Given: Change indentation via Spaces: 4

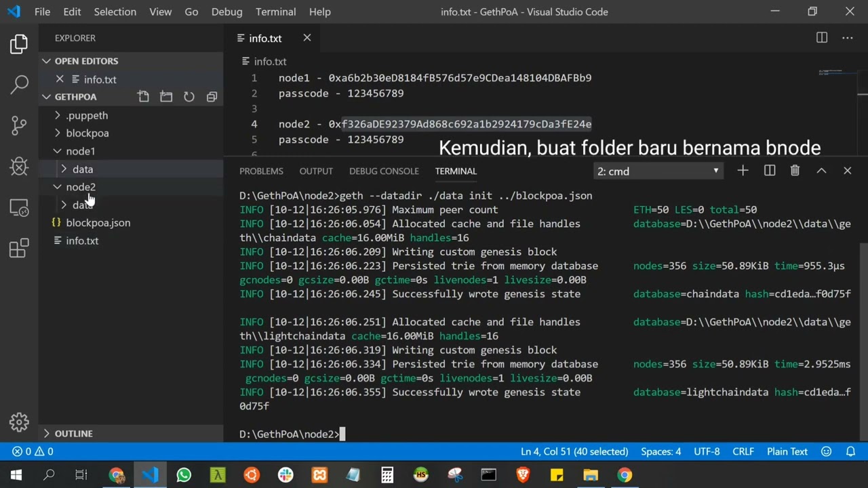Looking at the screenshot, I should 661,451.
